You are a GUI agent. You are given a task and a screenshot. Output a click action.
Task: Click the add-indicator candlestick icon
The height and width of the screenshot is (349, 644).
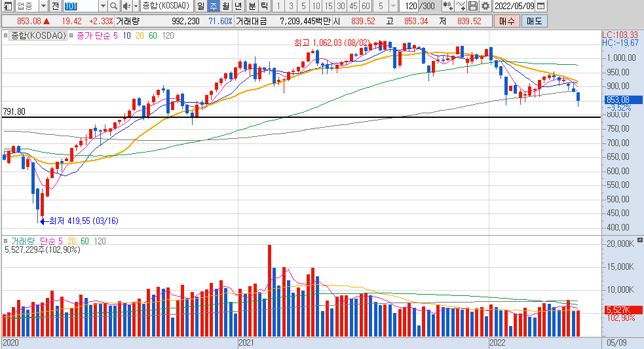click(447, 6)
